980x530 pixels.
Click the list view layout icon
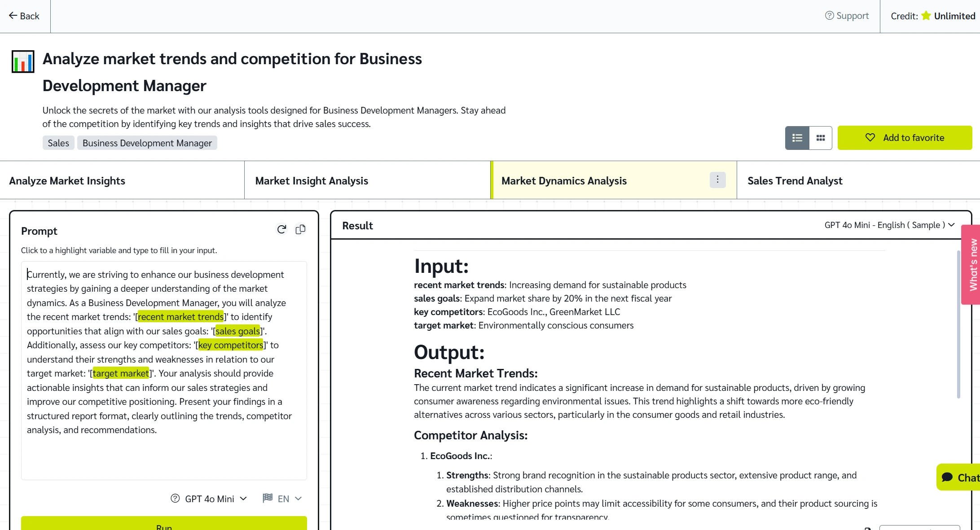(x=797, y=138)
